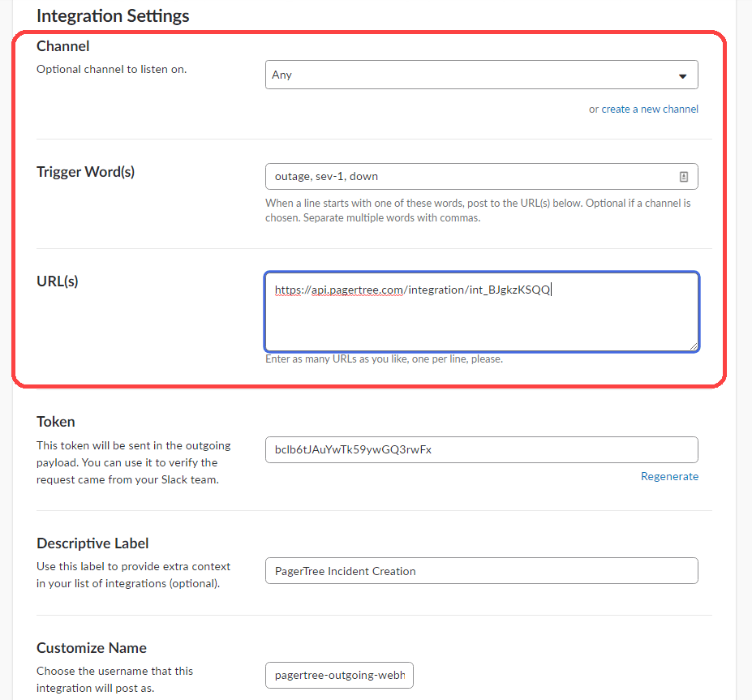Follow the create a new channel link
752x700 pixels.
pos(649,110)
